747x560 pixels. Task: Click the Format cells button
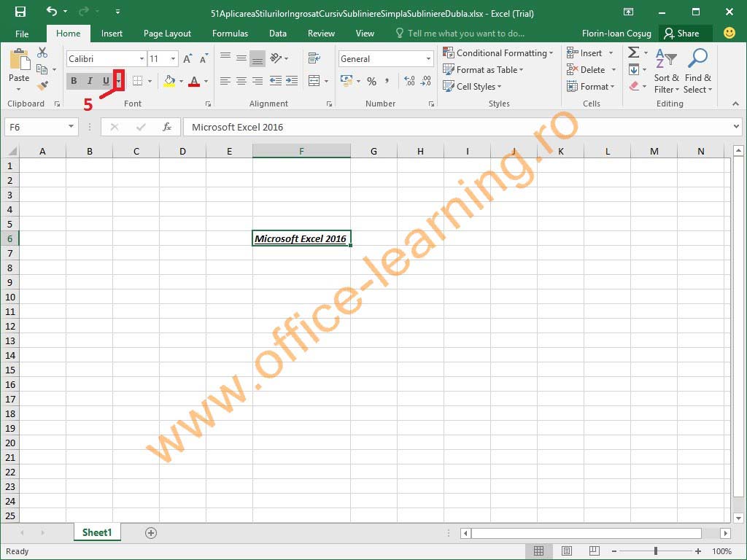click(x=590, y=86)
